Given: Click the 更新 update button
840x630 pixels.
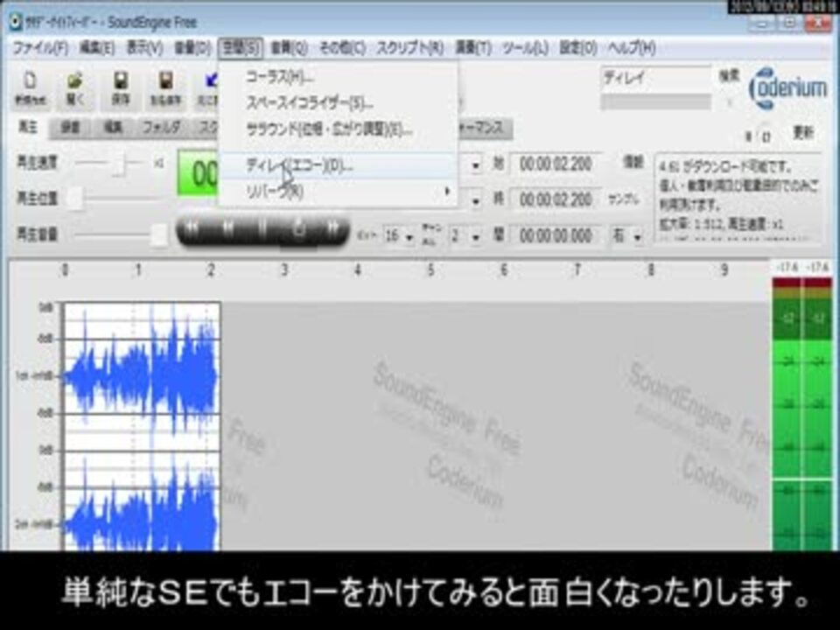Looking at the screenshot, I should tap(803, 132).
